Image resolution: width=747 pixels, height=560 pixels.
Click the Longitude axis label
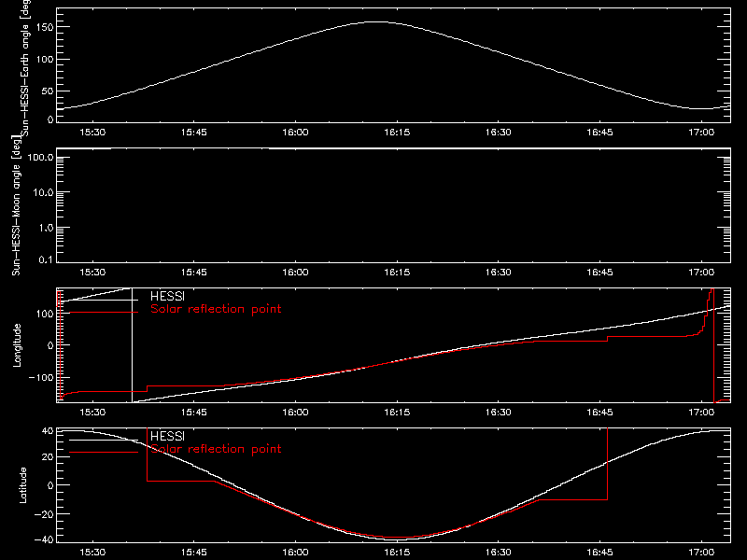point(17,345)
